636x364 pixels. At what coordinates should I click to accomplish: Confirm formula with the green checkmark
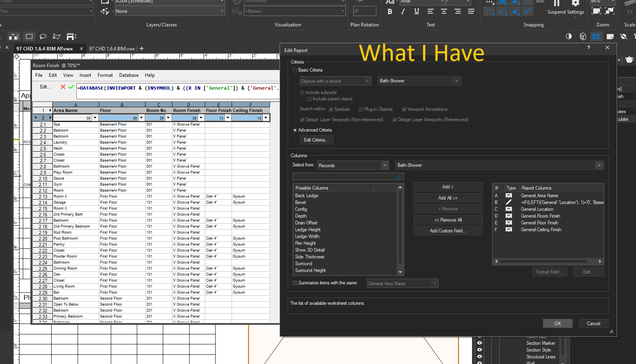coord(71,87)
